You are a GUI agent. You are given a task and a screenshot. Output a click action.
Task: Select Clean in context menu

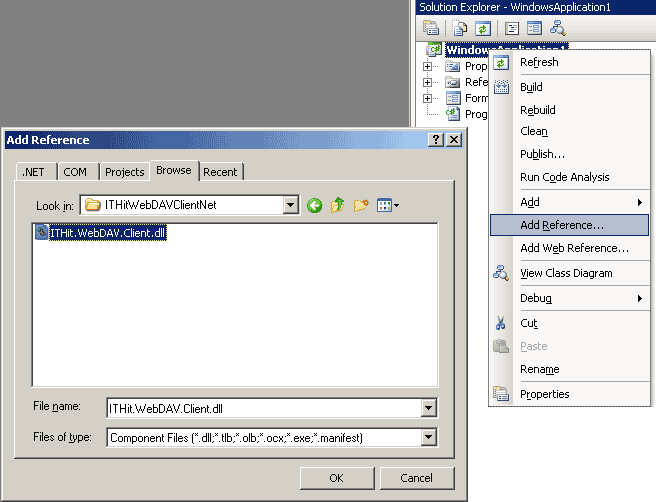(x=569, y=131)
